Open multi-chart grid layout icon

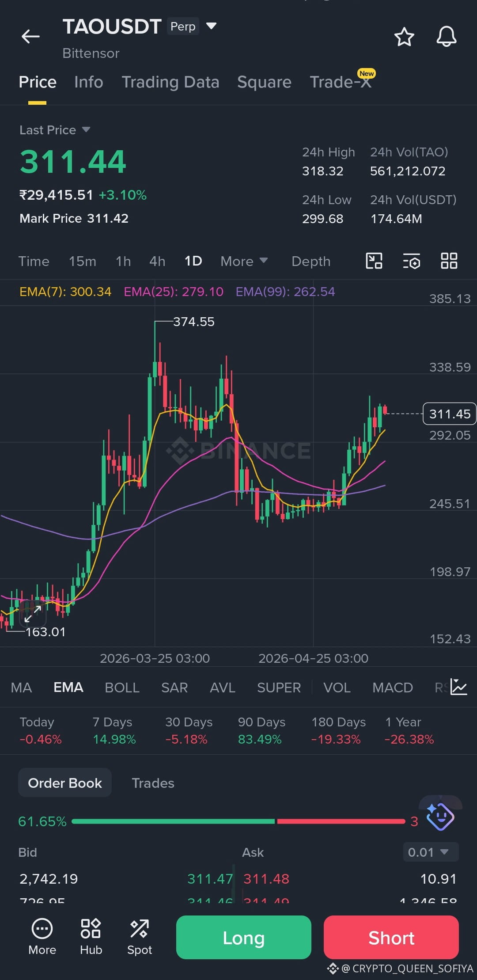(449, 261)
